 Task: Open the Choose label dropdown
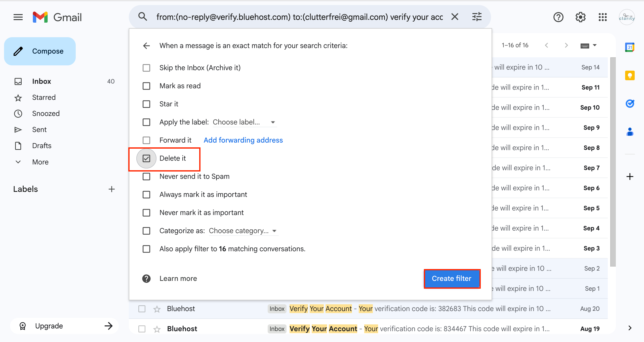244,122
